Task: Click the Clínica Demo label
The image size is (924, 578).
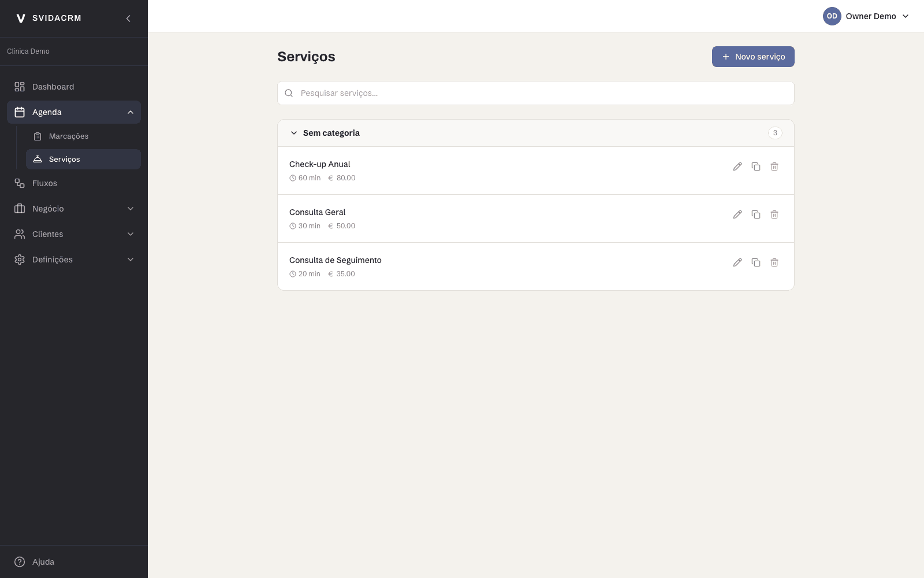Action: coord(28,51)
